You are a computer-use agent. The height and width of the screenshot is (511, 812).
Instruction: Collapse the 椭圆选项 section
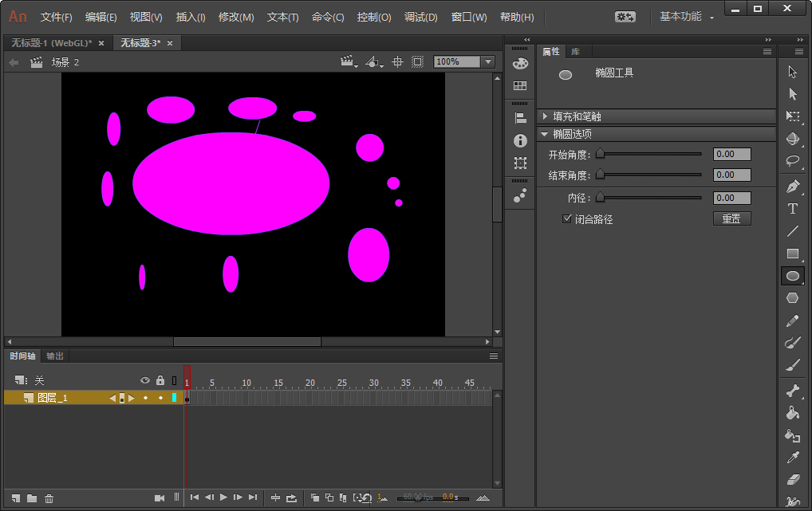coord(545,134)
